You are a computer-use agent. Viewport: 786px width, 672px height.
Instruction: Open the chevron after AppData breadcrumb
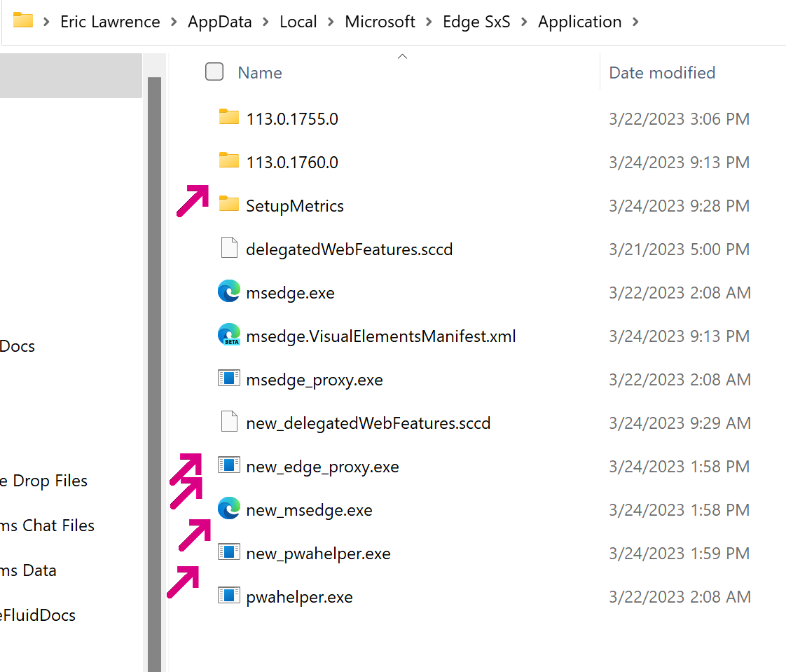[x=265, y=22]
